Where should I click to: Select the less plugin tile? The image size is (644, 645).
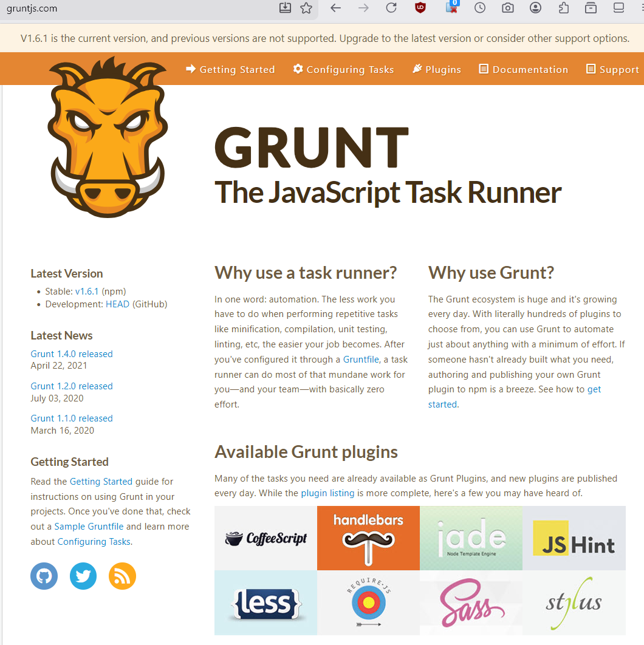pyautogui.click(x=266, y=602)
